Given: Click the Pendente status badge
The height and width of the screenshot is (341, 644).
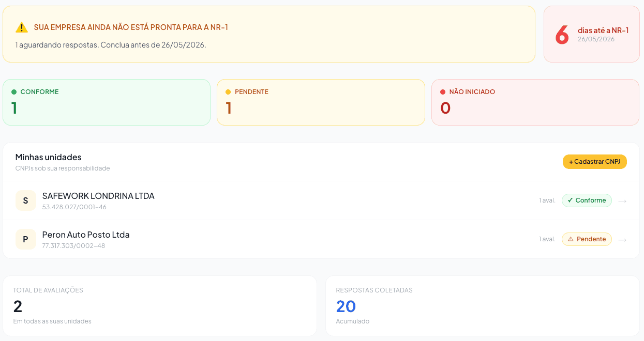Looking at the screenshot, I should pos(587,239).
